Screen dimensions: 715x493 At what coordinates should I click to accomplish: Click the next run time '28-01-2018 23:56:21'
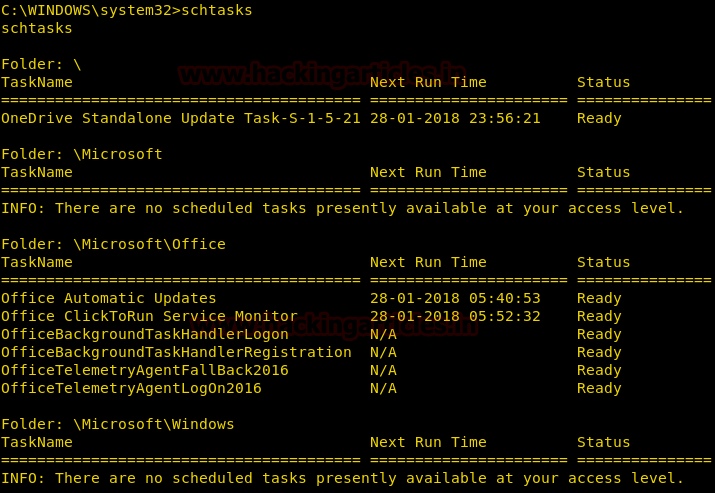(x=455, y=118)
